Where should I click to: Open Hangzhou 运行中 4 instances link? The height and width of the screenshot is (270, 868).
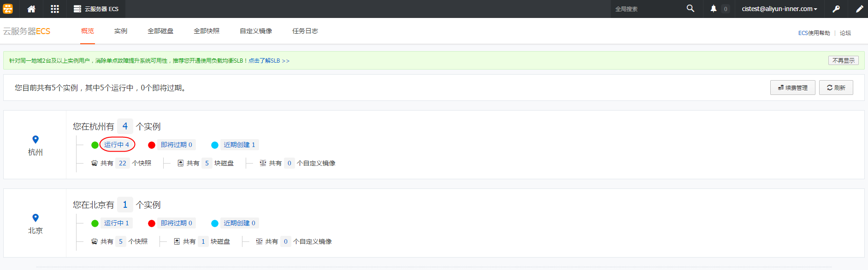pos(117,145)
